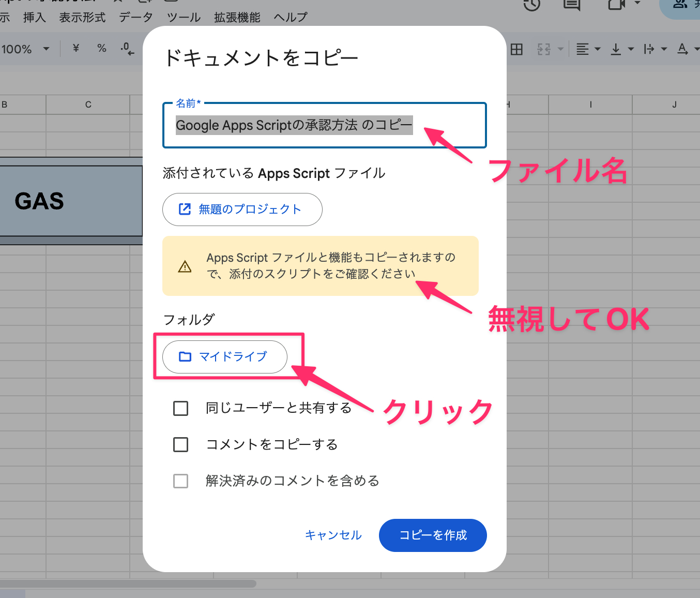Open the ツール menu
The width and height of the screenshot is (700, 598).
point(184,18)
